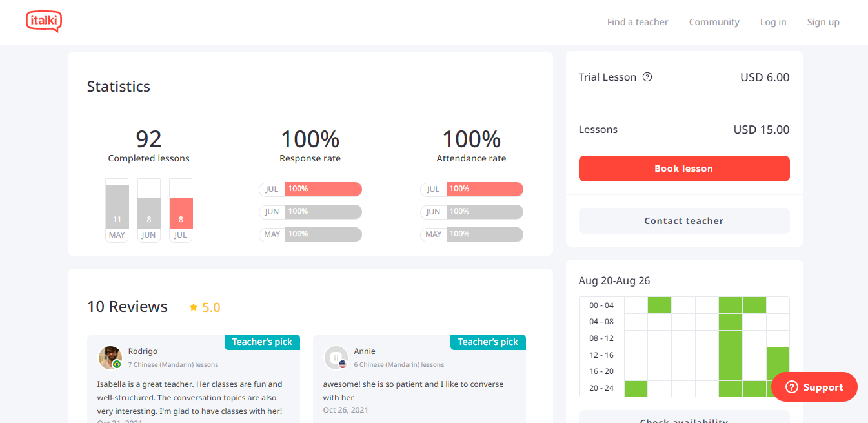868x423 pixels.
Task: Click Annie's profile avatar
Action: (x=336, y=357)
